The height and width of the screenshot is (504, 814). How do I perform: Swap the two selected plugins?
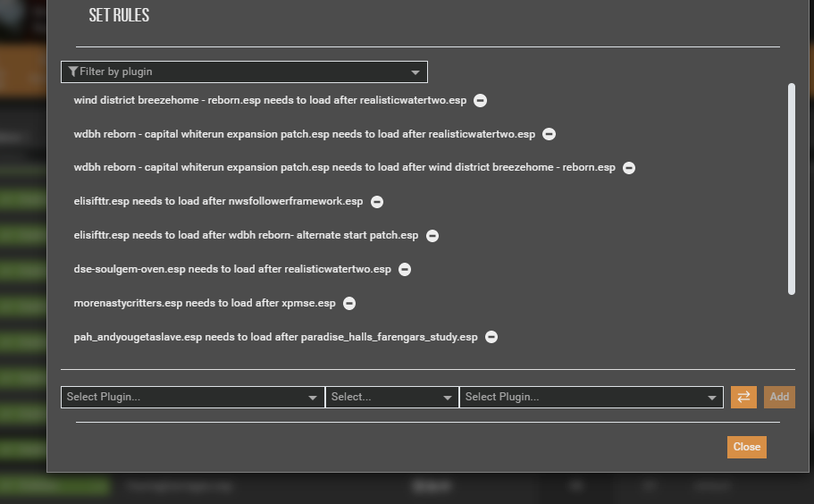[743, 397]
